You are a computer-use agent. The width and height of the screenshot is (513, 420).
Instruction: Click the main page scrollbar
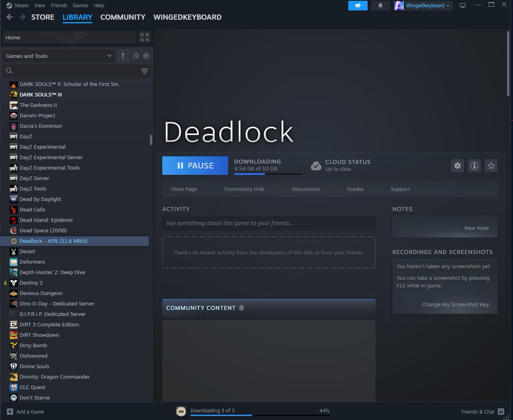(508, 64)
